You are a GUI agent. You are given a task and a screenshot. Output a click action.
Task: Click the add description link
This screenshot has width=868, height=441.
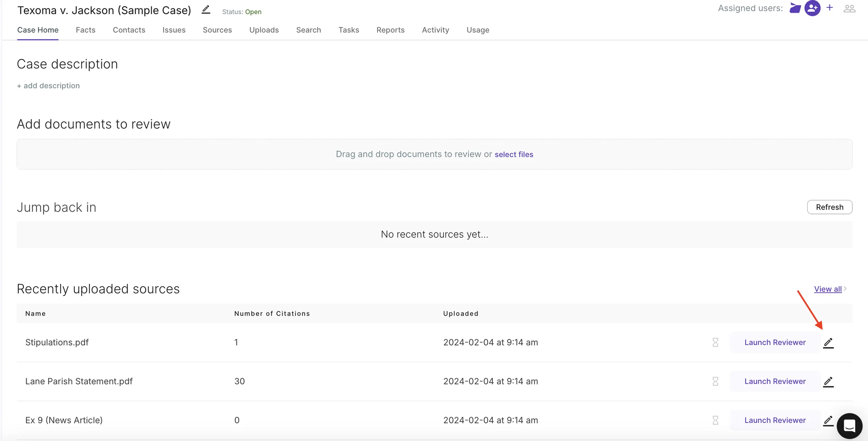point(48,86)
